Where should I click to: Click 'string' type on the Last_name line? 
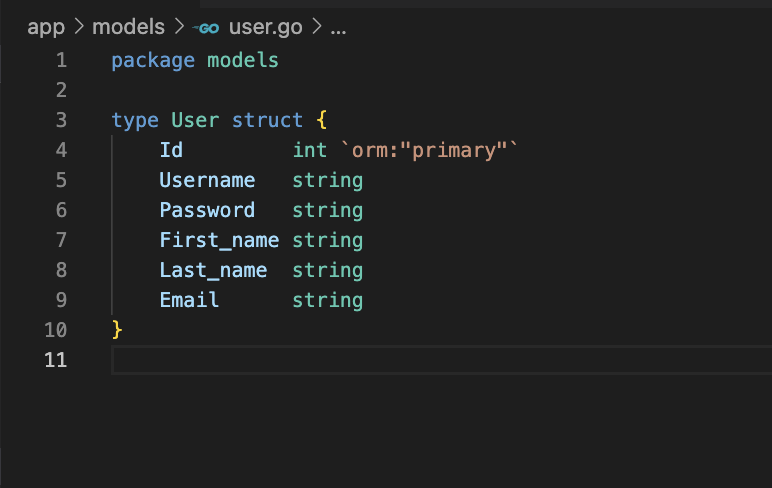pos(327,271)
